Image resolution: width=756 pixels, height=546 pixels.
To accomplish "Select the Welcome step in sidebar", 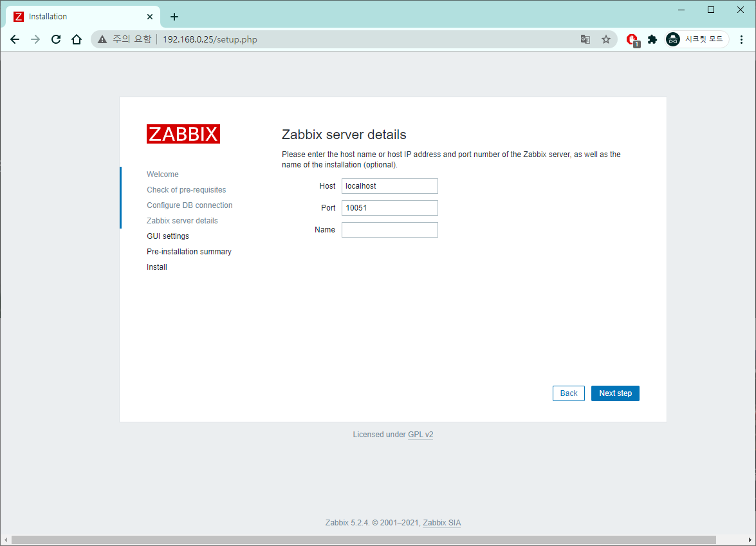I will [163, 174].
